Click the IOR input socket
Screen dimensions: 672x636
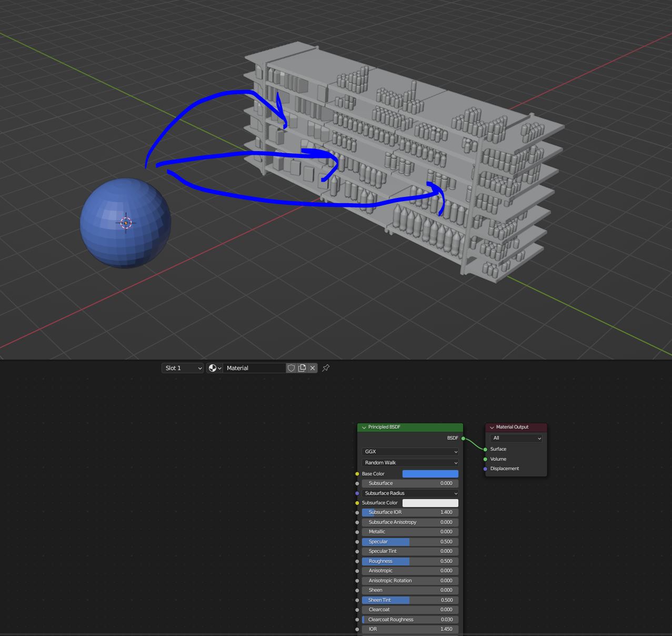coord(357,629)
